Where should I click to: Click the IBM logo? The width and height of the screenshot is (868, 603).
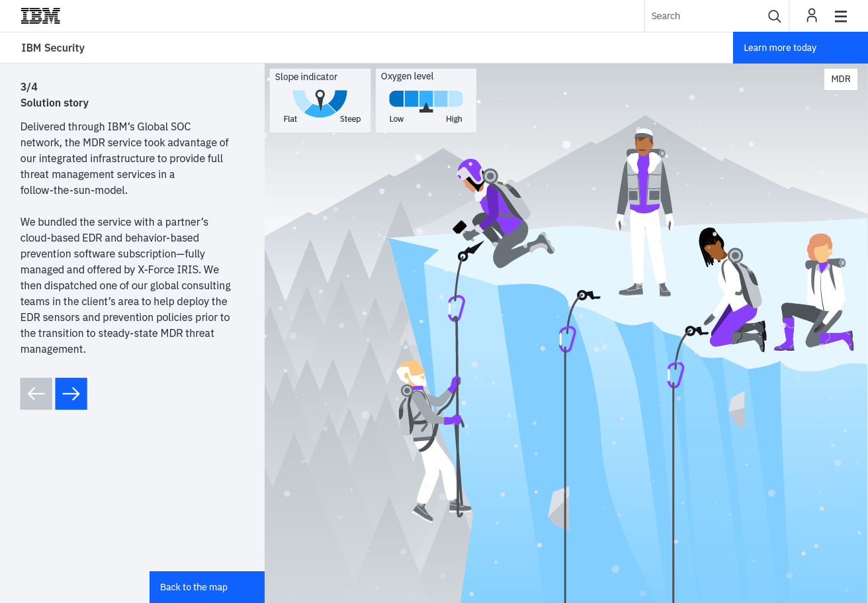click(x=40, y=16)
